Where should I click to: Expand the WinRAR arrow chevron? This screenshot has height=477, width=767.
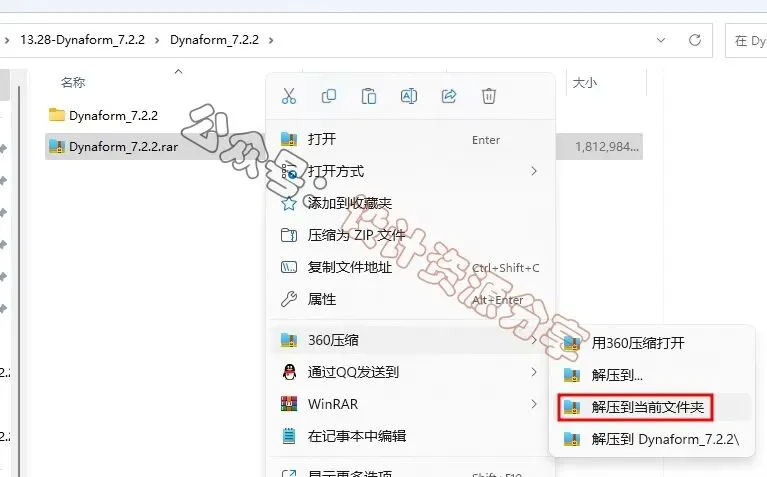pyautogui.click(x=534, y=404)
